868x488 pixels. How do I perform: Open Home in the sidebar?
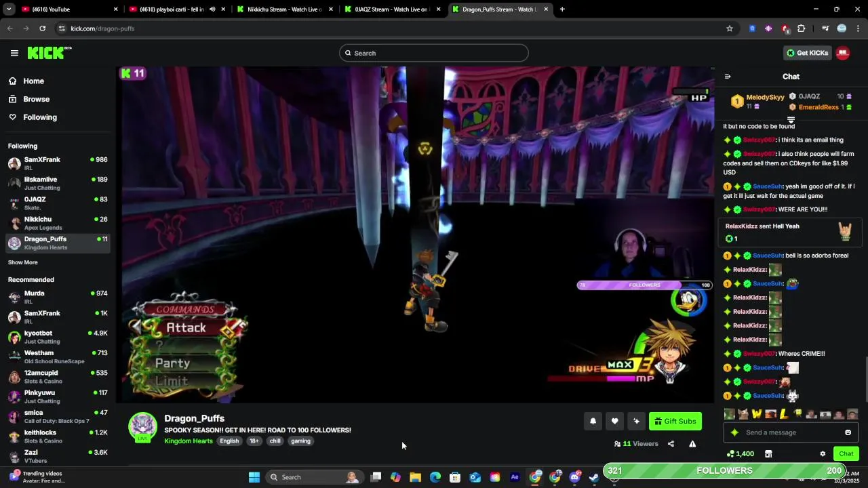[33, 81]
